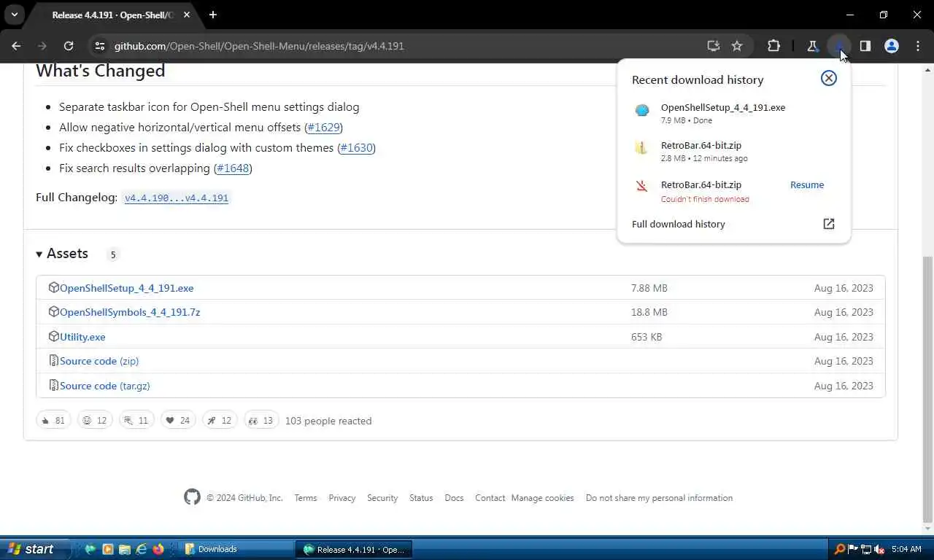
Task: Open OpenShellSetup_4_4_191.exe from download history
Action: pyautogui.click(x=733, y=113)
